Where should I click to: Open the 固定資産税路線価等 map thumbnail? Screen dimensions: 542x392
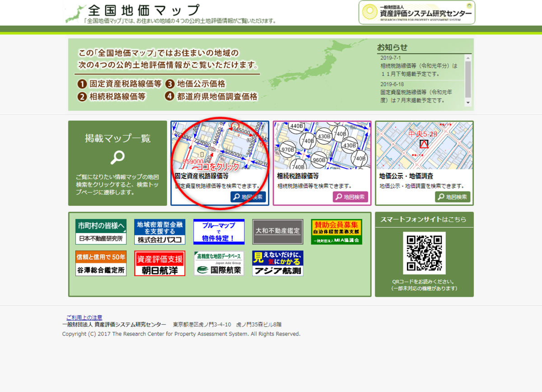pos(220,145)
